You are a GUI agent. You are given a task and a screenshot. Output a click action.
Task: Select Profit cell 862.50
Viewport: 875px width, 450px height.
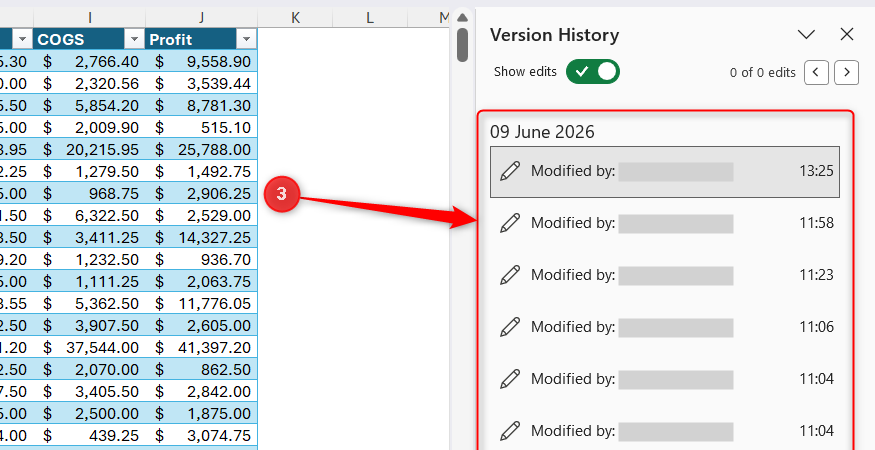point(201,370)
